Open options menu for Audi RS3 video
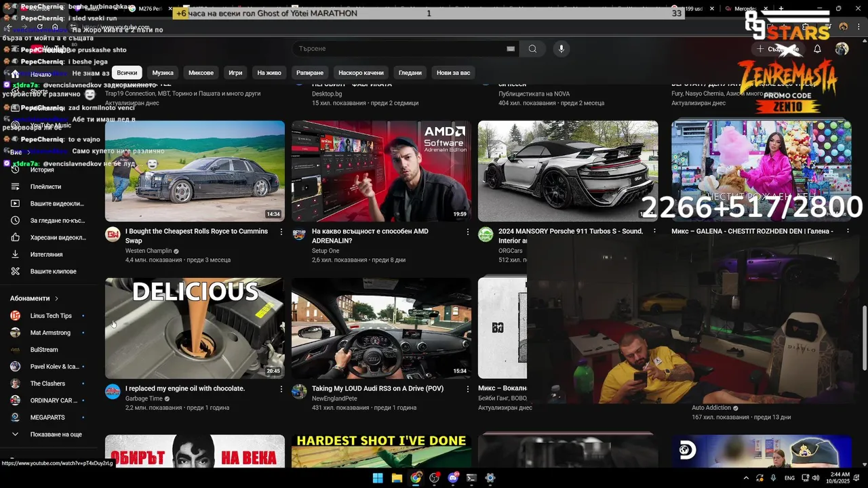Image resolution: width=868 pixels, height=488 pixels. [467, 389]
